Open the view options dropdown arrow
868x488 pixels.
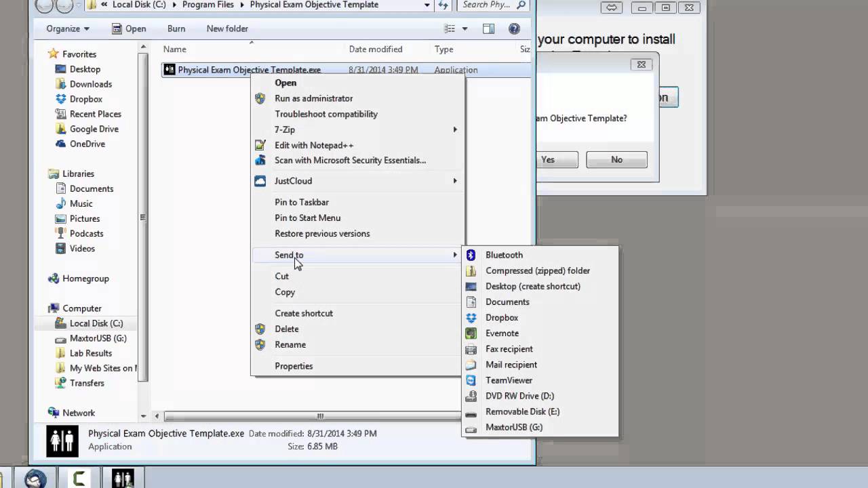click(465, 28)
